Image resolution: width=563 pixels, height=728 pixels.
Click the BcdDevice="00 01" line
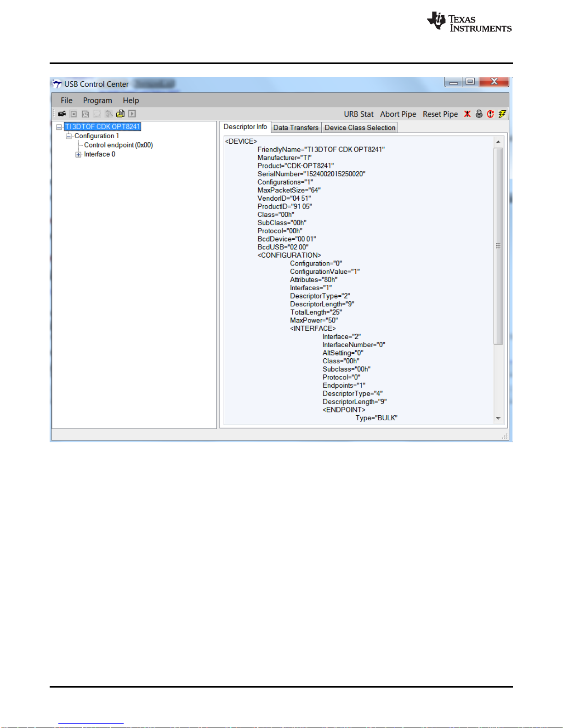pyautogui.click(x=287, y=239)
